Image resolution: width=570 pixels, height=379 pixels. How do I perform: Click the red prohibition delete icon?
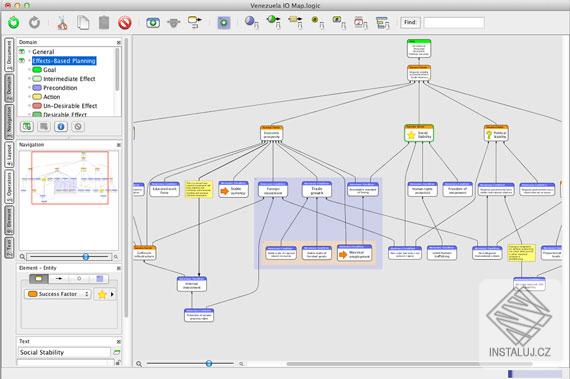click(125, 23)
